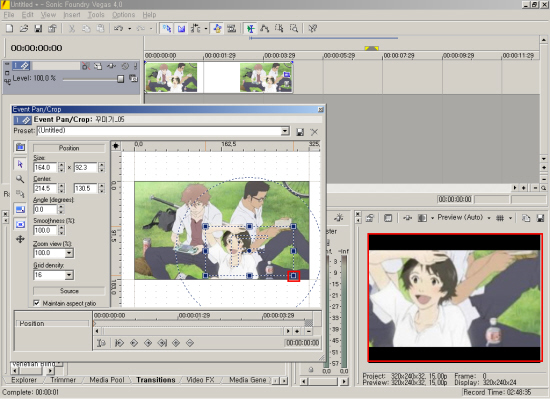Screen dimensions: 550x399
Task: Open Video Output FX in preview toolbar
Action: click(407, 218)
